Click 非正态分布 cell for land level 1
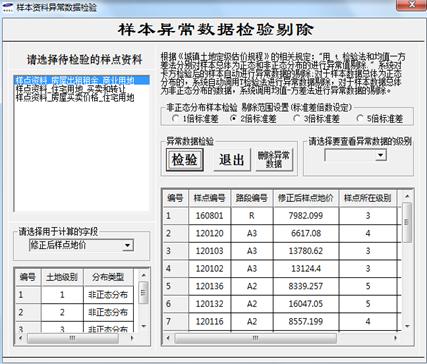This screenshot has height=364, width=427. 108,295
